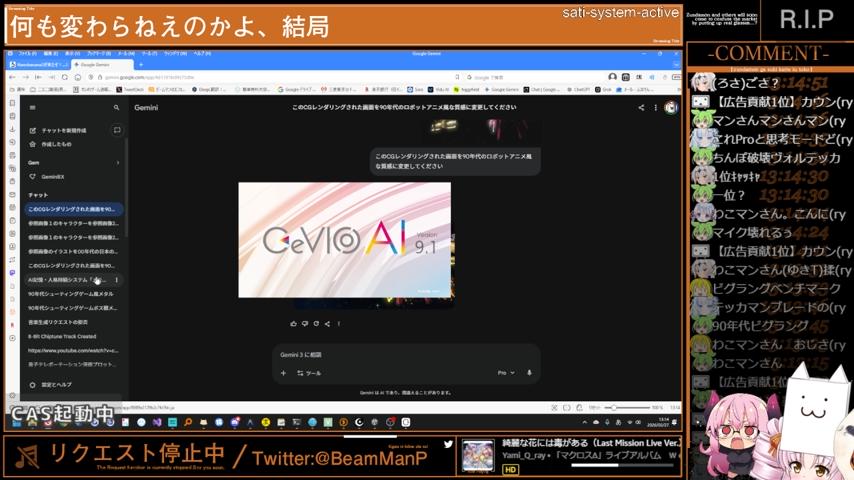Click the share conversation icon in Gemini header
854x480 pixels.
tap(641, 108)
